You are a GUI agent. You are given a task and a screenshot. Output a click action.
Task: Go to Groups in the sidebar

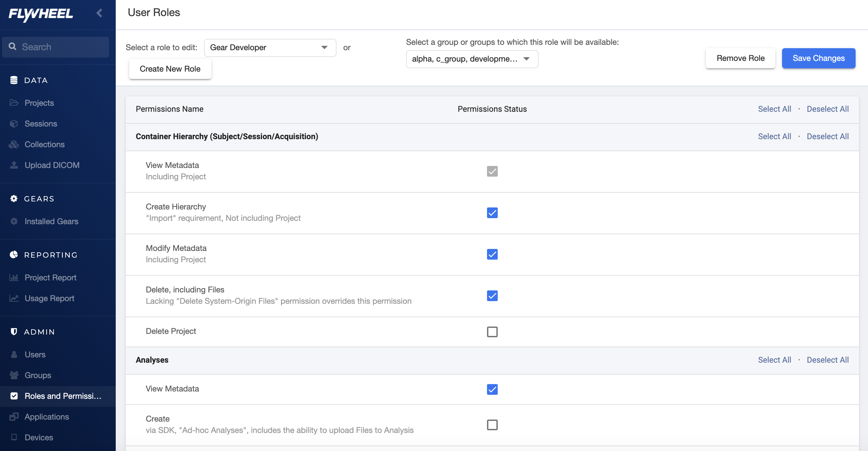[38, 375]
